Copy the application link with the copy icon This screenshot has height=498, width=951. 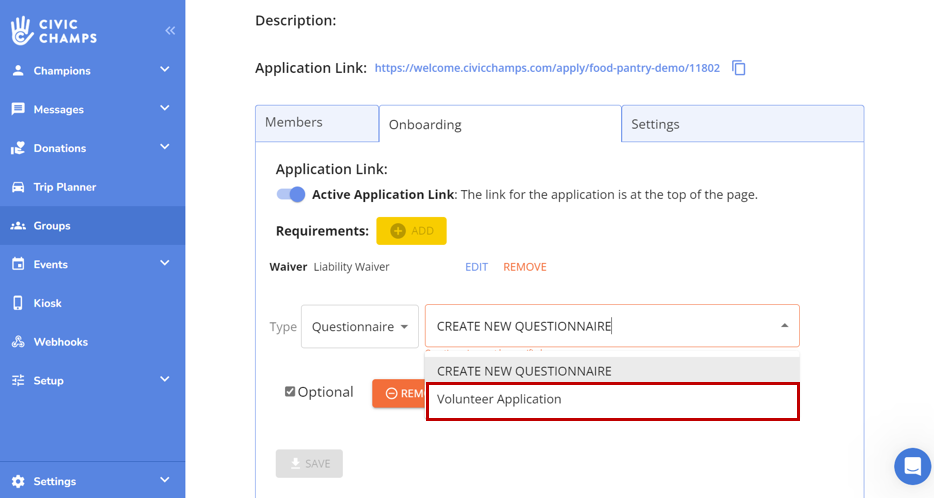(x=739, y=68)
